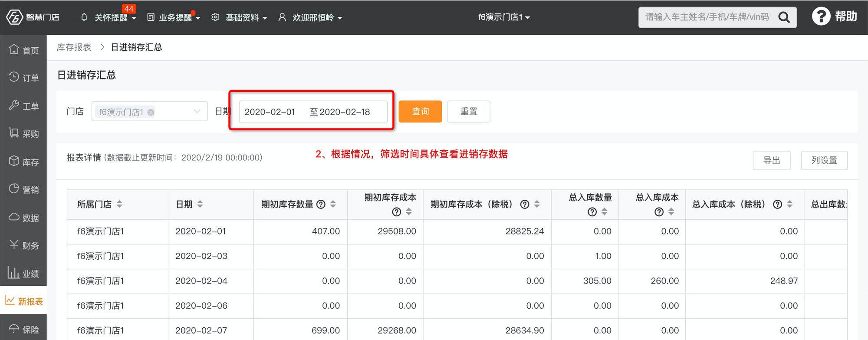Image resolution: width=868 pixels, height=340 pixels.
Task: Focus the 车主姓名/手机/车牌 search field
Action: [707, 17]
